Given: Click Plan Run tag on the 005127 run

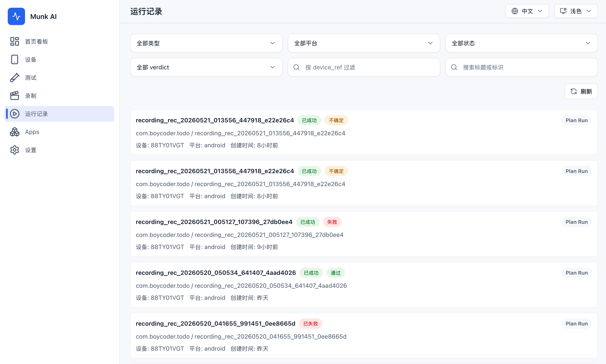Looking at the screenshot, I should 576,222.
